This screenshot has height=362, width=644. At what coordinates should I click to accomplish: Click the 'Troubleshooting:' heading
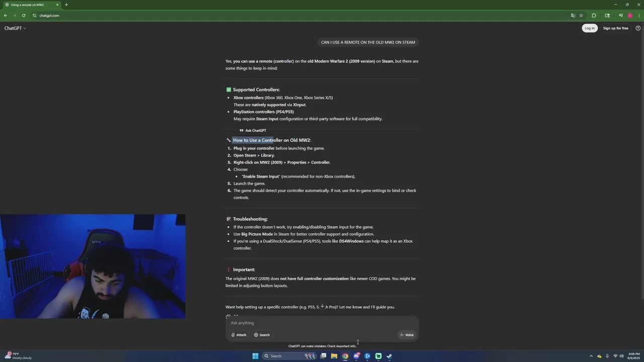[x=250, y=219]
